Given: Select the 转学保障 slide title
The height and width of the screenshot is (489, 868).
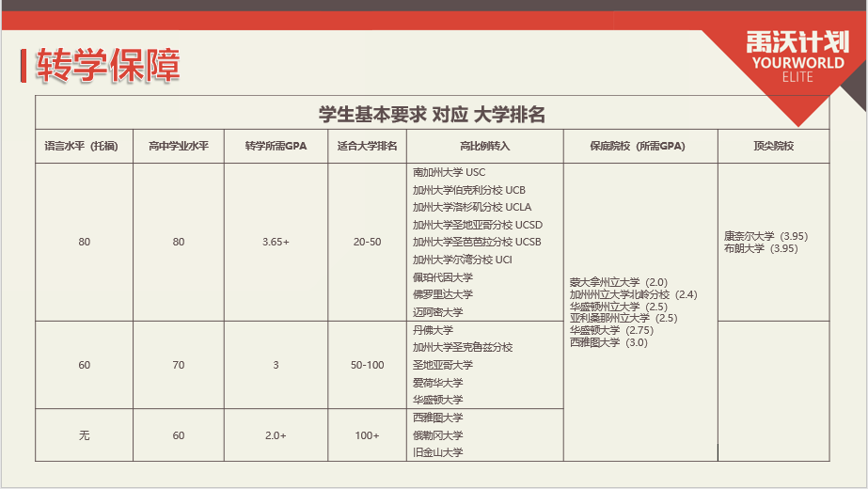Looking at the screenshot, I should tap(107, 66).
